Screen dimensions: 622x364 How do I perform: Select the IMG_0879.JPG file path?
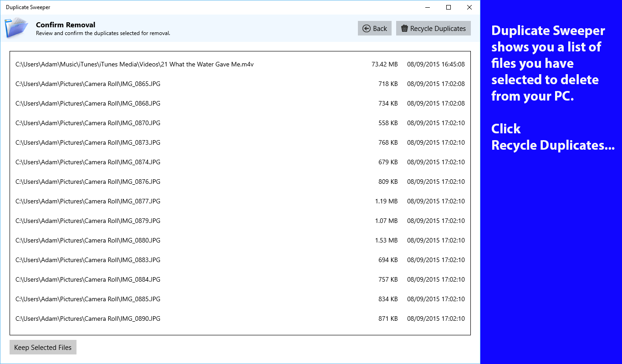88,221
